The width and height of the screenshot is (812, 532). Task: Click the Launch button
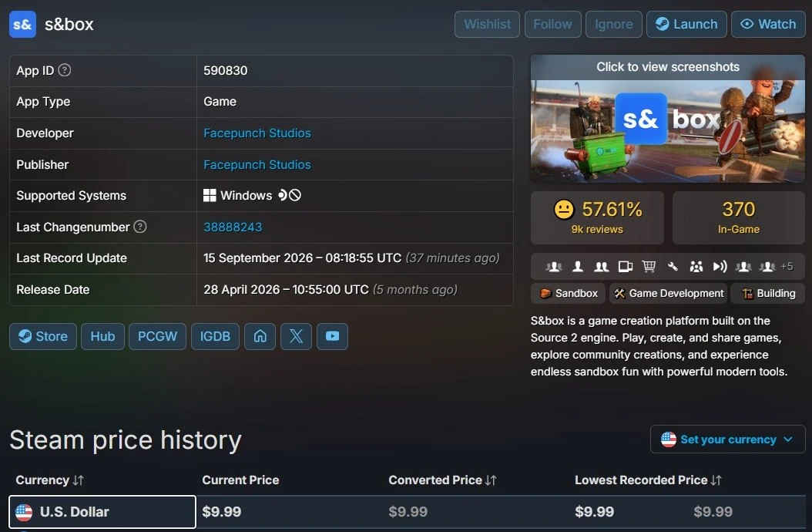click(x=686, y=25)
